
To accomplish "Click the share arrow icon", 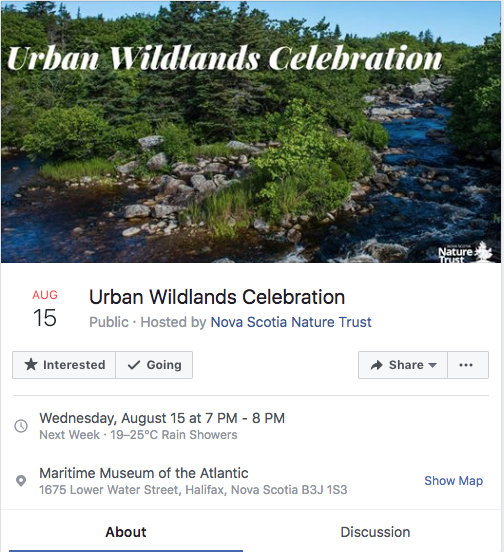I will [377, 365].
